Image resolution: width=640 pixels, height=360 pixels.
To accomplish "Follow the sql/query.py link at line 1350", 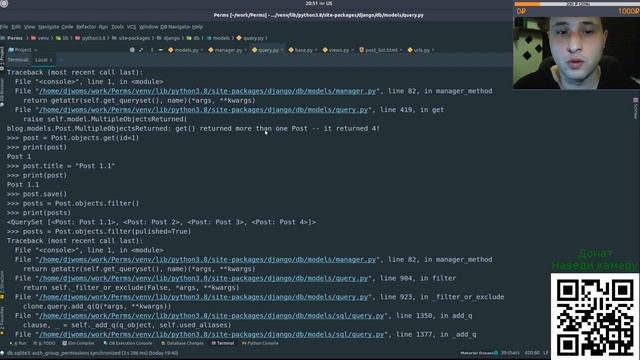I will (x=211, y=316).
